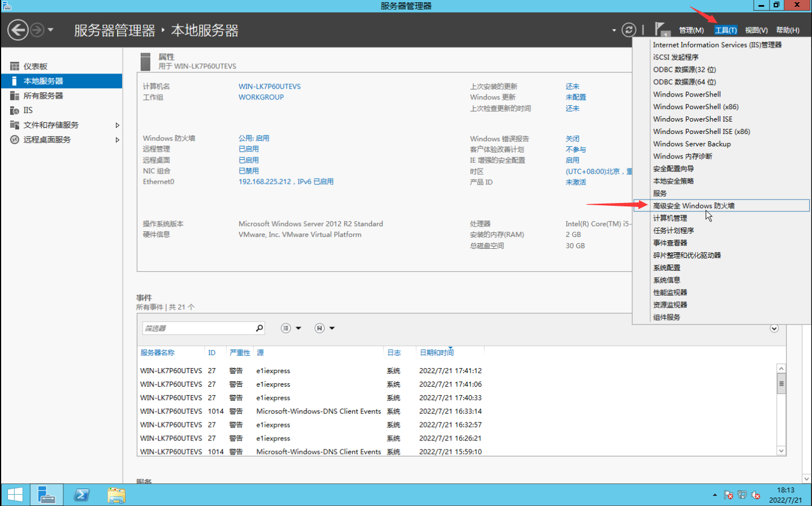Image resolution: width=812 pixels, height=506 pixels.
Task: Click Server Manager icon in taskbar
Action: click(x=47, y=495)
